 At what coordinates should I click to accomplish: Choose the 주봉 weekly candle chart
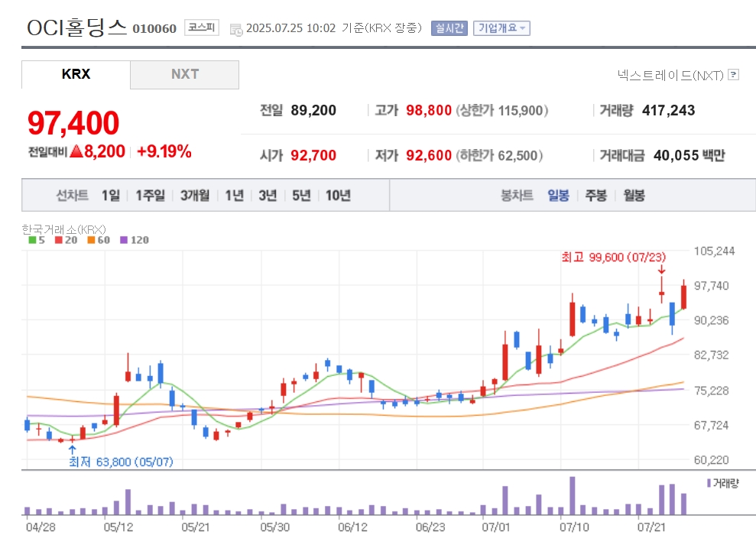click(x=596, y=195)
